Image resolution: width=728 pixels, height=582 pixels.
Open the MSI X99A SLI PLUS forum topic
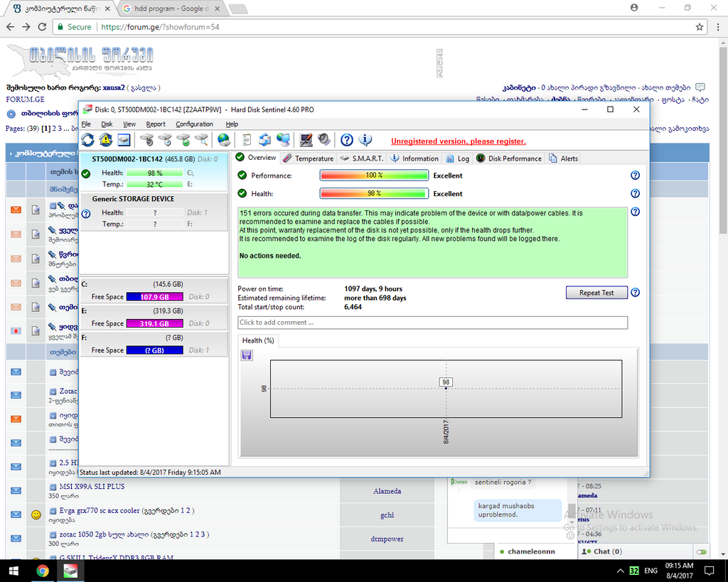click(x=92, y=486)
